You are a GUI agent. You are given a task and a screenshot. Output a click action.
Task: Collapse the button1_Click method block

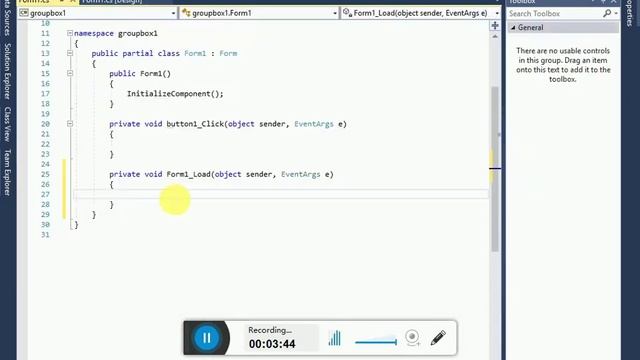(x=70, y=124)
